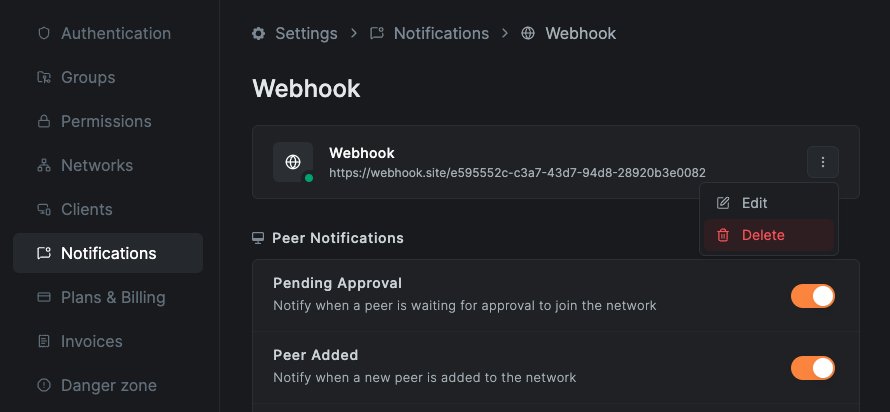890x412 pixels.
Task: Disable the Pending Approval notification toggle
Action: coord(812,296)
